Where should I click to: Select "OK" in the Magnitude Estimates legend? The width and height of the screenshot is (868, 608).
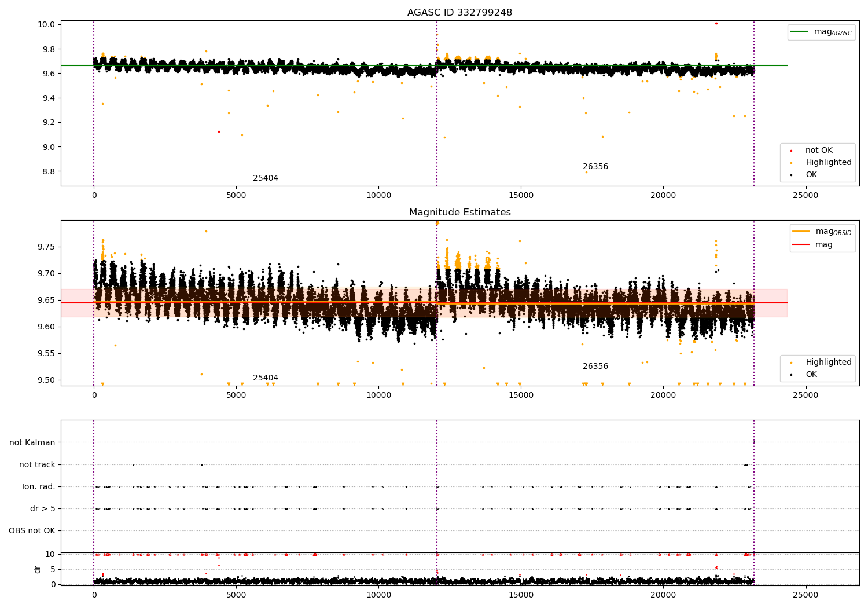tap(811, 375)
